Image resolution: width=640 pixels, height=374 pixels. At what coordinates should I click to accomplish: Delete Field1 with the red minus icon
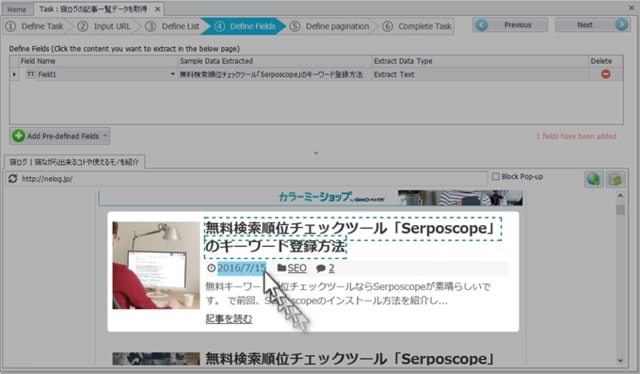(606, 74)
